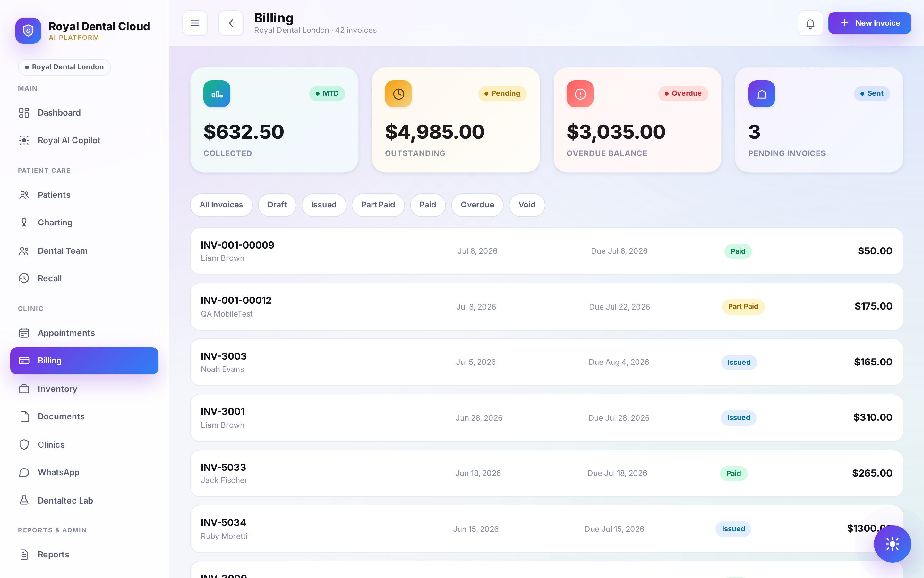Open the floating AI assistant button
Image resolution: width=924 pixels, height=578 pixels.
[x=892, y=544]
